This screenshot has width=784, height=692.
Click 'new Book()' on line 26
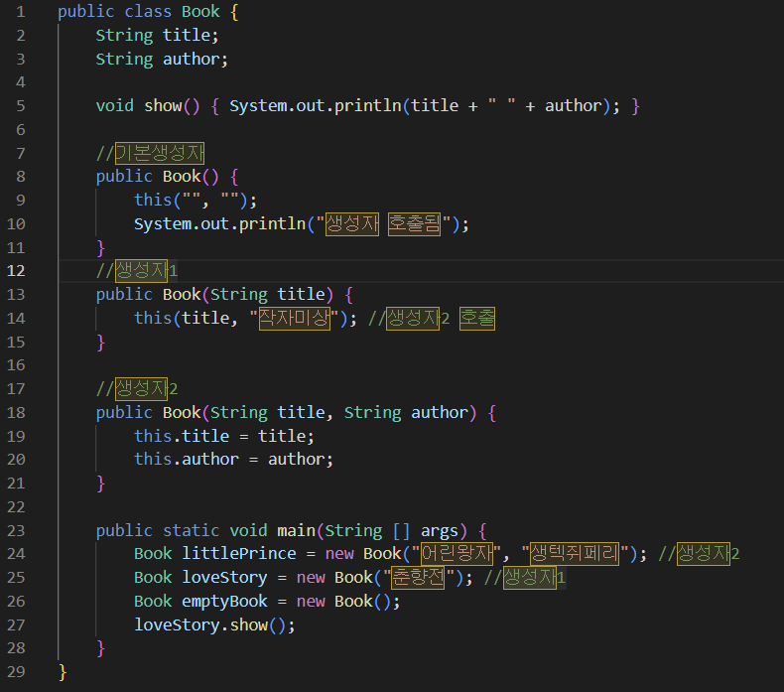pyautogui.click(x=343, y=601)
